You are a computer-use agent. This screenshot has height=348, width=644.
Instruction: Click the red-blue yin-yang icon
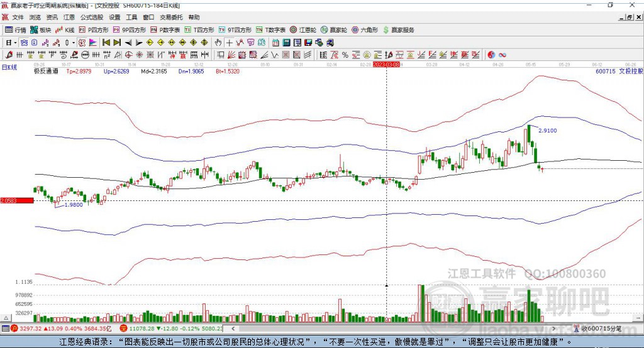coord(491,55)
